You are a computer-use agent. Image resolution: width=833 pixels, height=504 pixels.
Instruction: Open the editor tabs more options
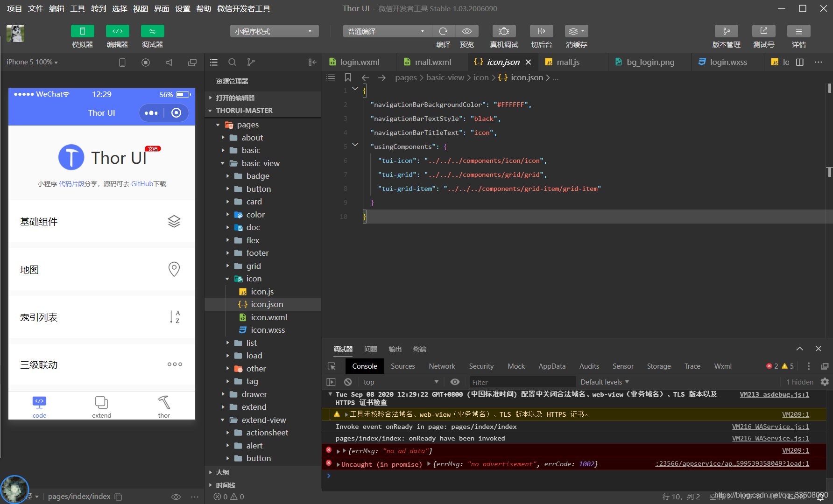[x=819, y=62]
